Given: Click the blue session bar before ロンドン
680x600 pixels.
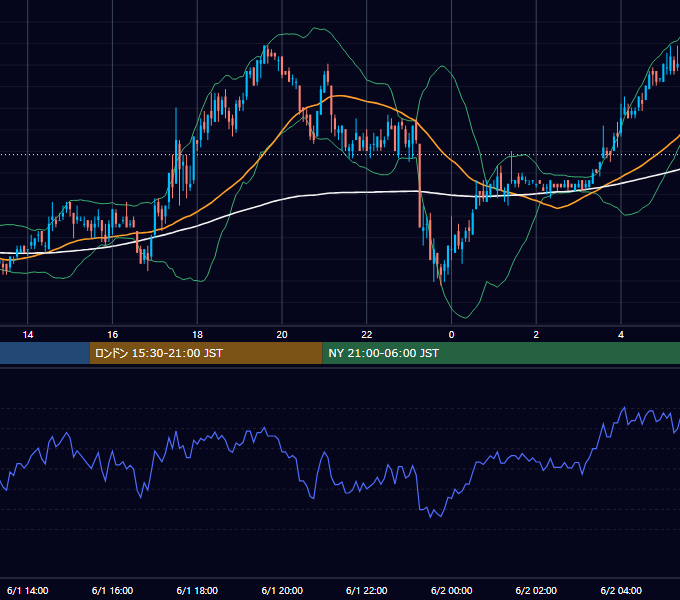Looking at the screenshot, I should (45, 353).
